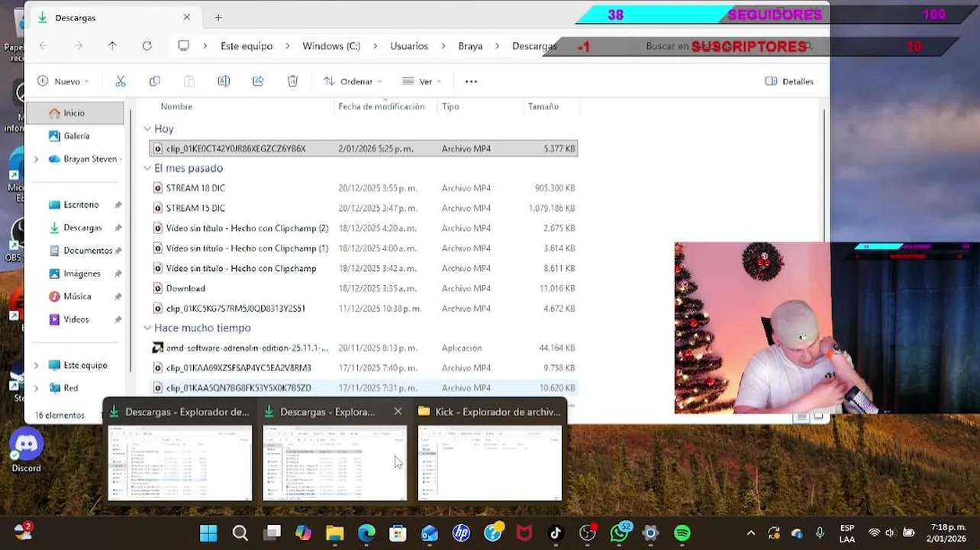Screen dimensions: 980x550
Task: Close the second Descargas preview
Action: click(x=398, y=412)
